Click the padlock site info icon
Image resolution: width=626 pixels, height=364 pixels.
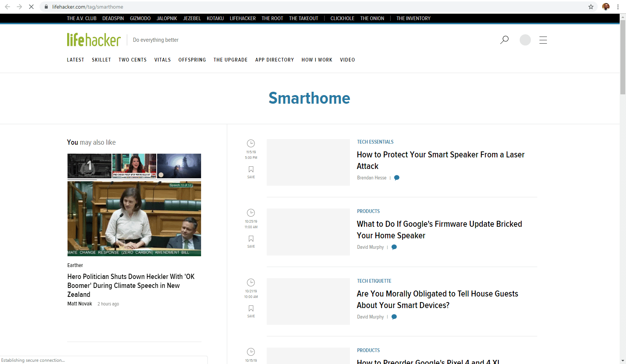pyautogui.click(x=46, y=7)
